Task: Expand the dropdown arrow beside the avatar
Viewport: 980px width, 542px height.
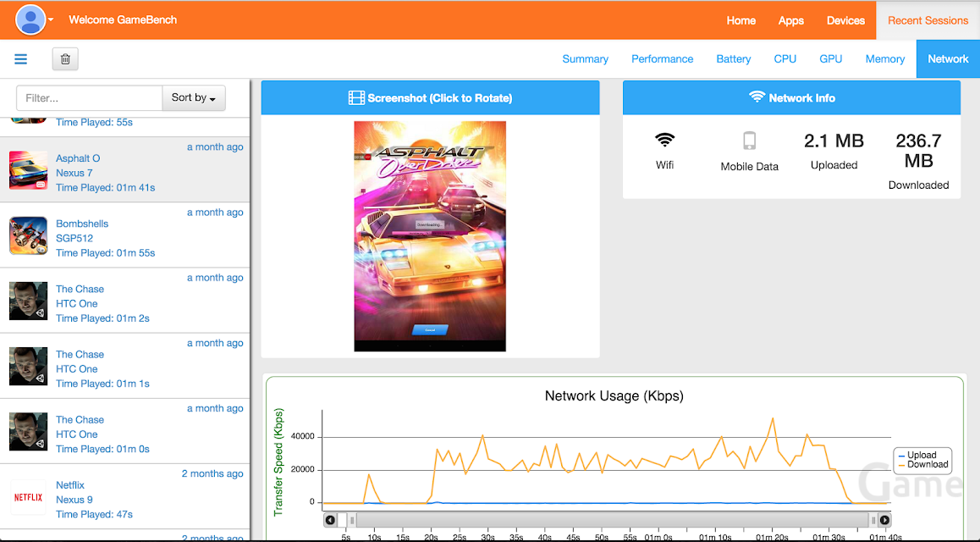Action: [52, 19]
